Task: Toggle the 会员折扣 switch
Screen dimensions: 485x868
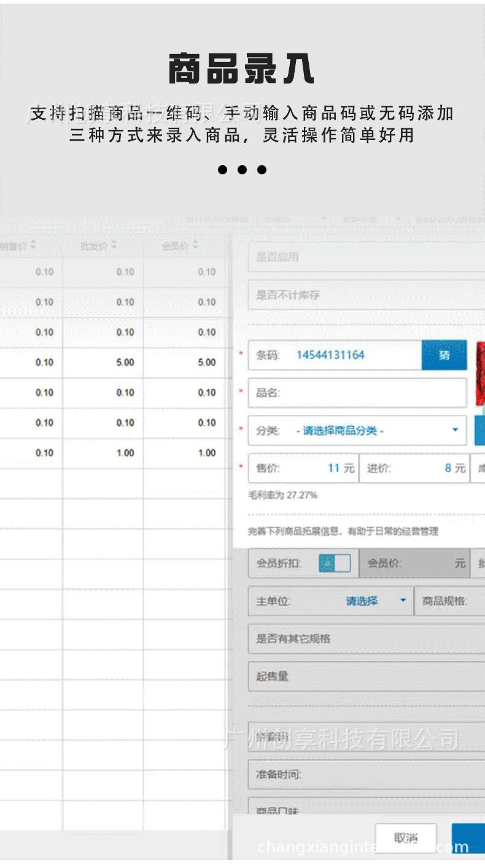Action: coord(334,564)
